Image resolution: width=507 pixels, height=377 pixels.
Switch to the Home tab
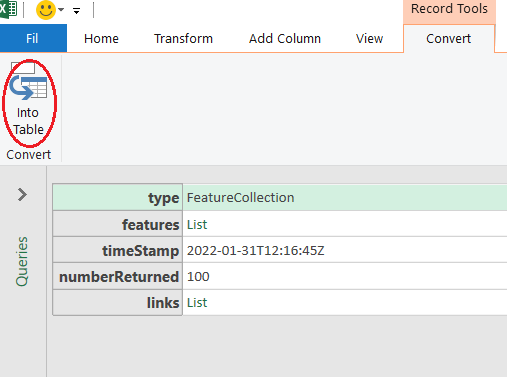(101, 39)
